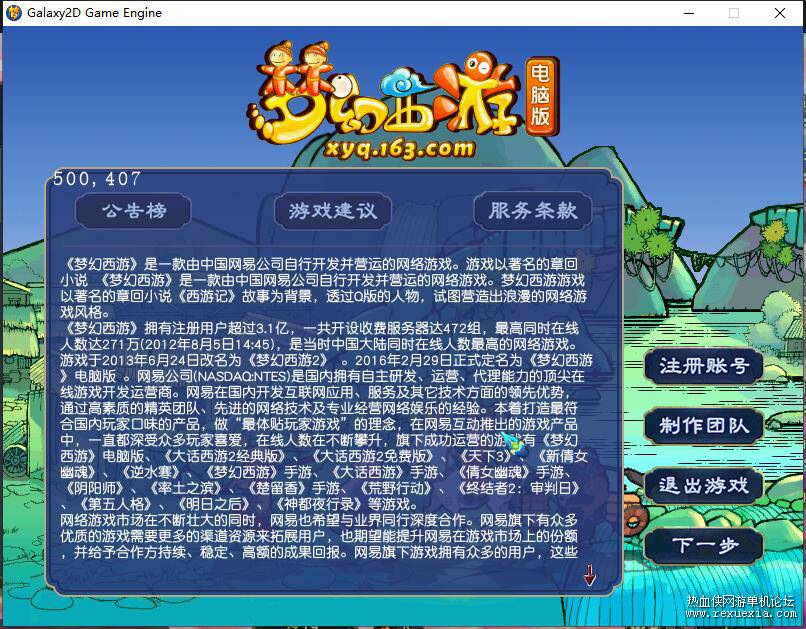Minimize the Galaxy2D Game Engine window
Viewport: 806px width, 629px height.
click(689, 13)
